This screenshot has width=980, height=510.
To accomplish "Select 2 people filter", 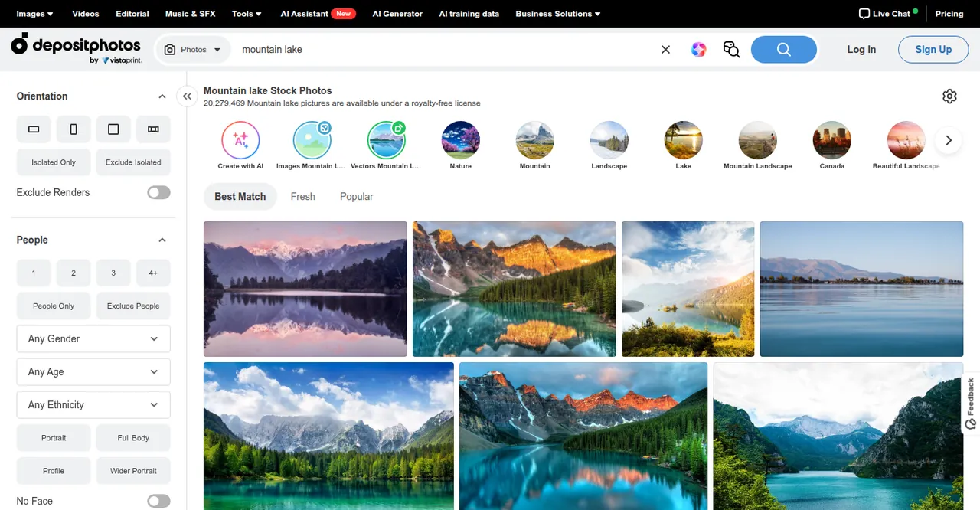I will pos(73,273).
